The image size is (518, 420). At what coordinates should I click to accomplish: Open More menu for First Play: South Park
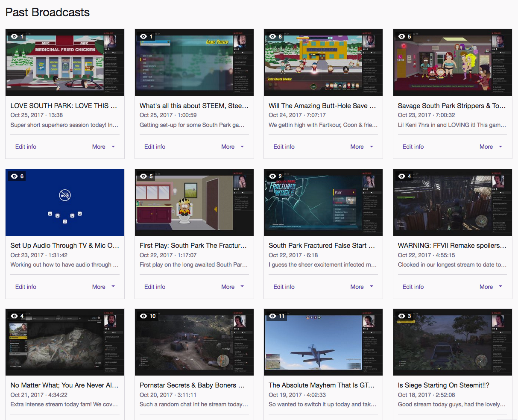[x=233, y=287]
